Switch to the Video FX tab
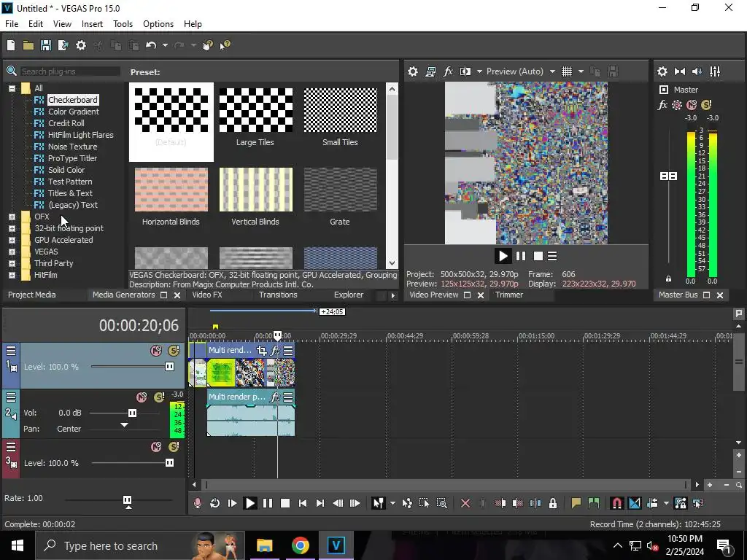This screenshot has width=747, height=560. click(206, 295)
